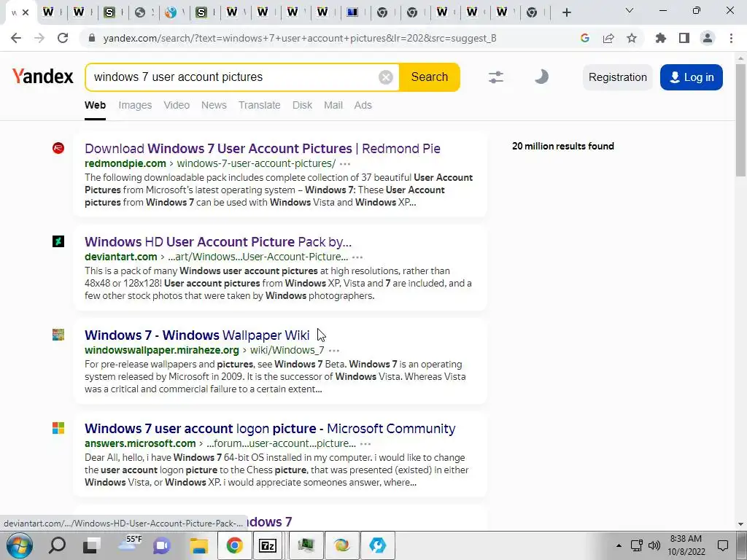Open the Registration button
The height and width of the screenshot is (560, 747).
[x=617, y=77]
